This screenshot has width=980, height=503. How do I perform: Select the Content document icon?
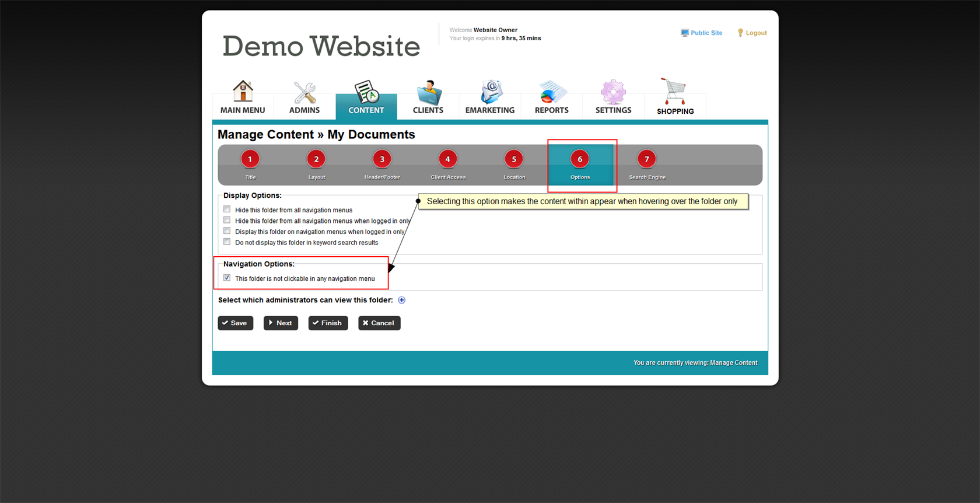[x=366, y=92]
